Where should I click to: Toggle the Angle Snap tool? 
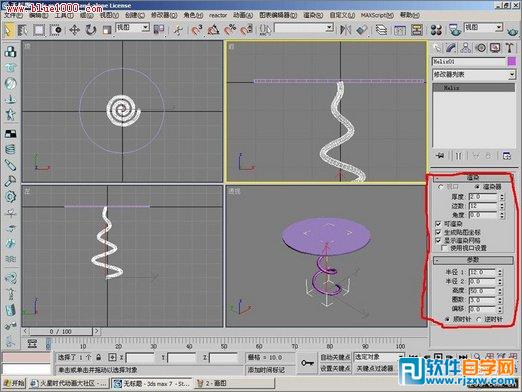(213, 30)
